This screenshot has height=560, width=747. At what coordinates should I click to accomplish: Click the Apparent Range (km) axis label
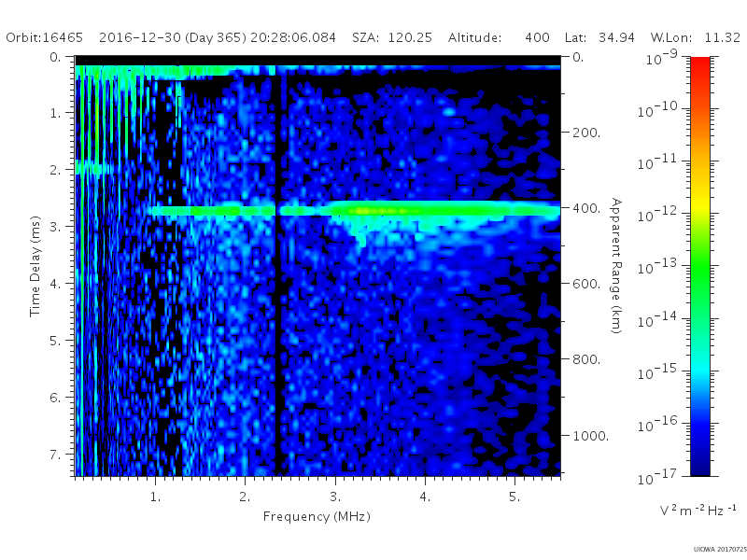pos(616,266)
